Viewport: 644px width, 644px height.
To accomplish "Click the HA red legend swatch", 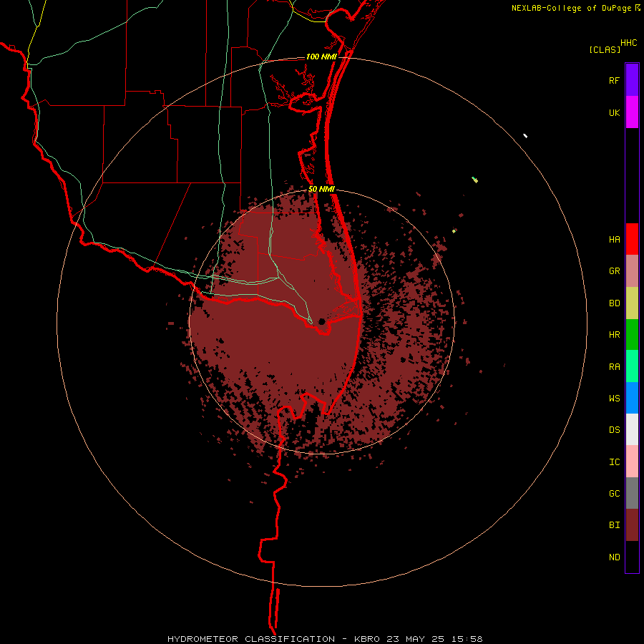I will tap(632, 239).
